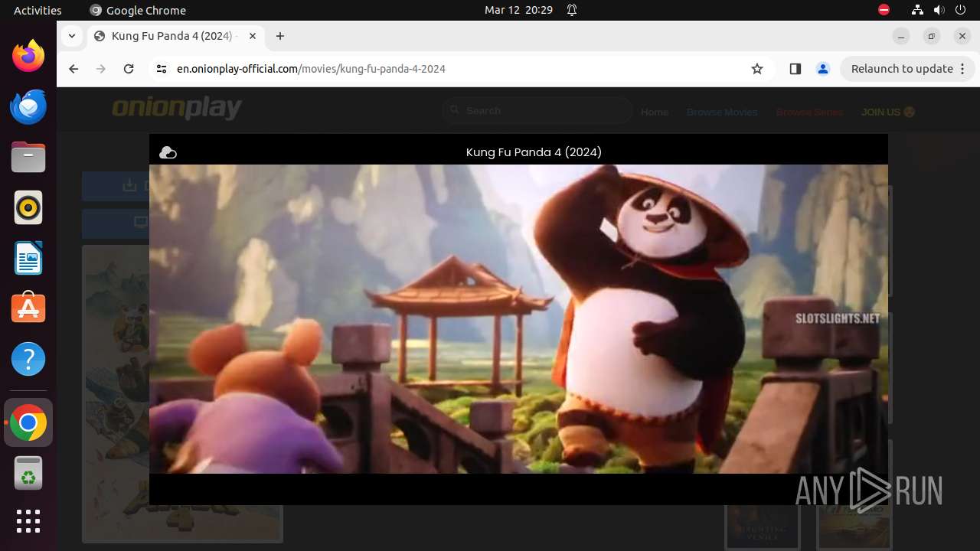Screen dimensions: 980x551
Task: Toggle the Chrome side panel
Action: 795,69
